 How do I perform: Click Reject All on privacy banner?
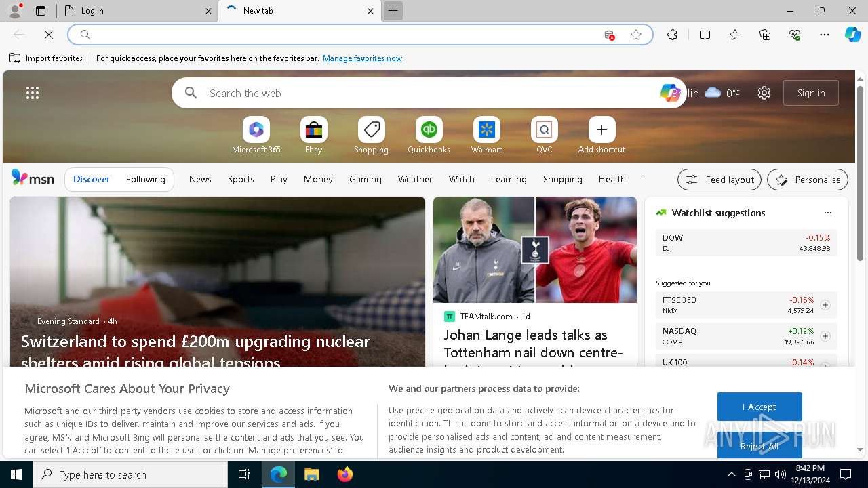(x=759, y=445)
